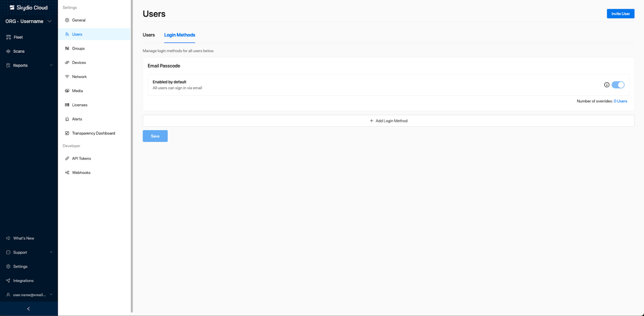644x316 pixels.
Task: Click the What's New megaphone icon
Action: click(x=8, y=238)
